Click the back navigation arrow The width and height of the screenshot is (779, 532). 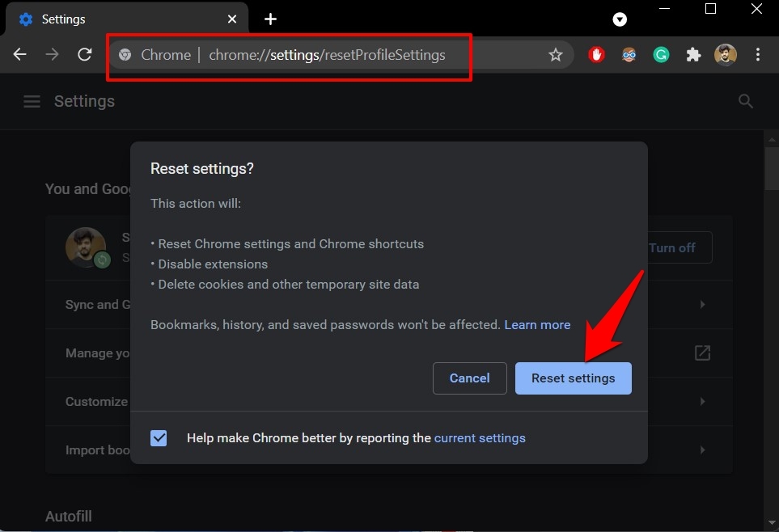coord(20,55)
